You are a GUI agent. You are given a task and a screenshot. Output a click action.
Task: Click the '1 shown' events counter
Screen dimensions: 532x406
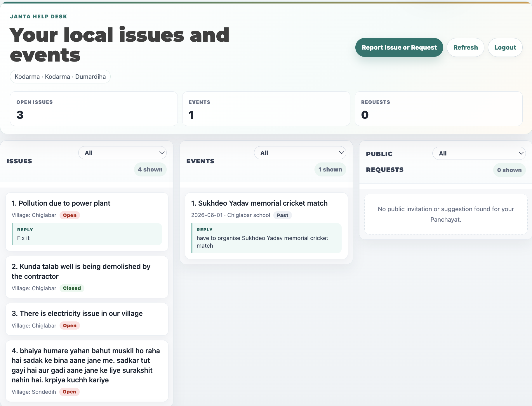(x=330, y=169)
